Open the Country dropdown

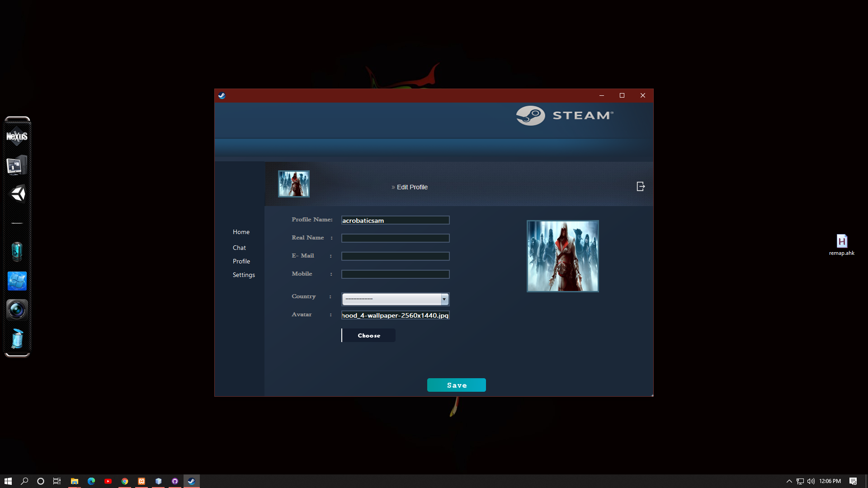pyautogui.click(x=396, y=299)
